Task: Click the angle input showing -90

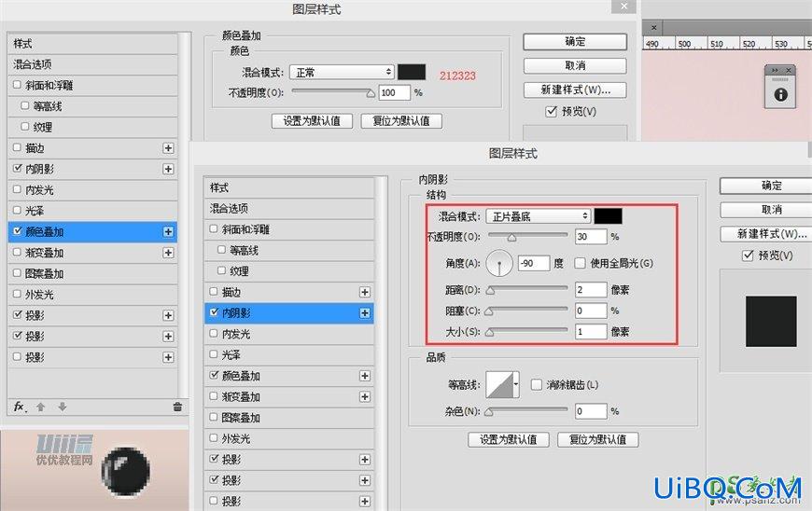Action: pyautogui.click(x=533, y=263)
